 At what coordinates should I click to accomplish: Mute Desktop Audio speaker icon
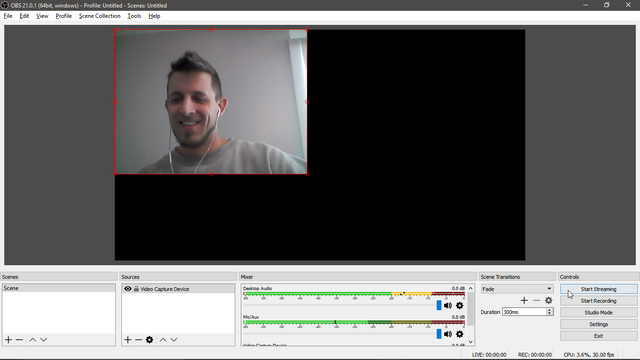pos(448,305)
